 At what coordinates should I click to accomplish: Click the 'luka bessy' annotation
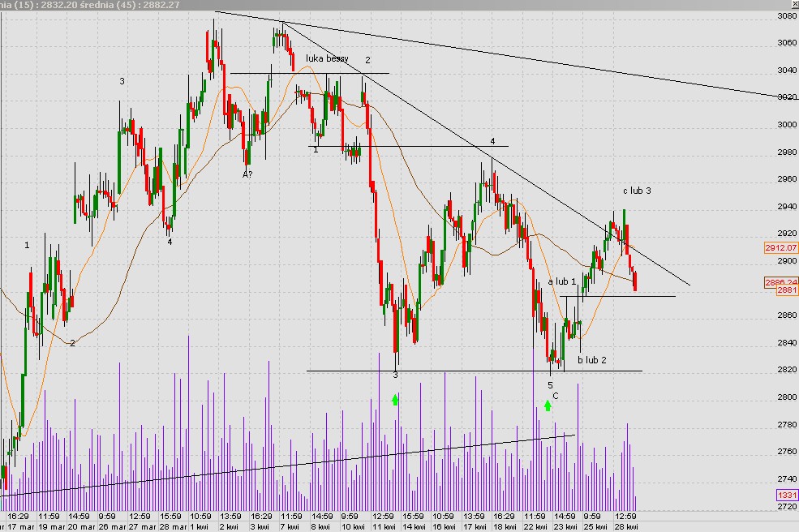327,58
